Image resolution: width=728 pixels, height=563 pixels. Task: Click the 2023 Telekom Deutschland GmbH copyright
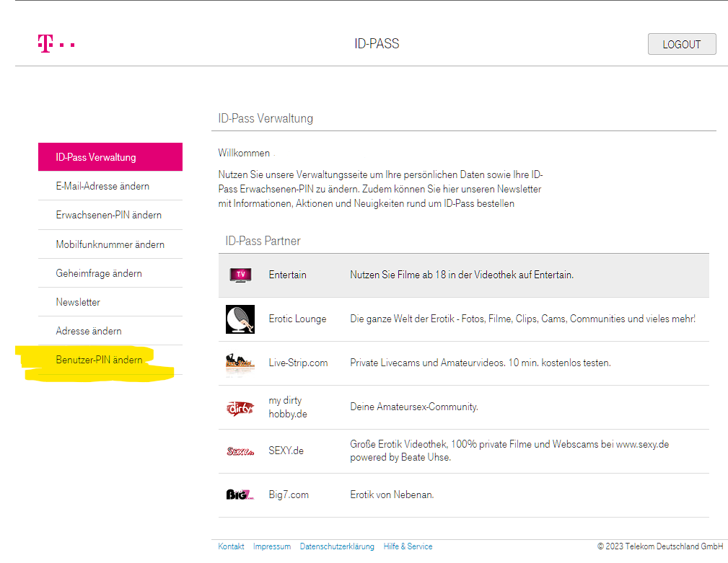pos(660,546)
